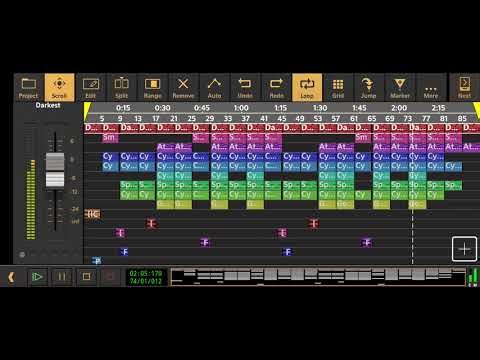
Task: Select the red Da... clip at bar 9
Action: click(129, 128)
